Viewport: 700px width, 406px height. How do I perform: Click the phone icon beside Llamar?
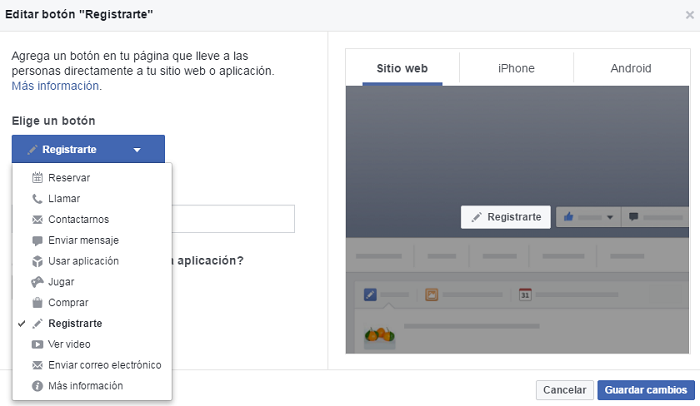[37, 199]
